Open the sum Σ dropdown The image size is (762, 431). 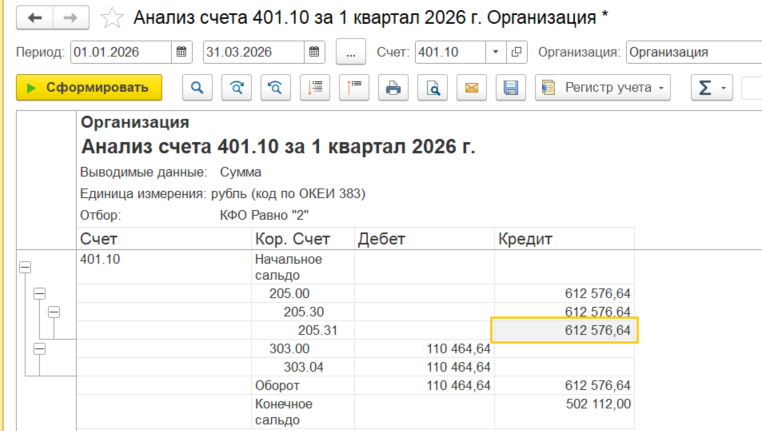pyautogui.click(x=712, y=87)
